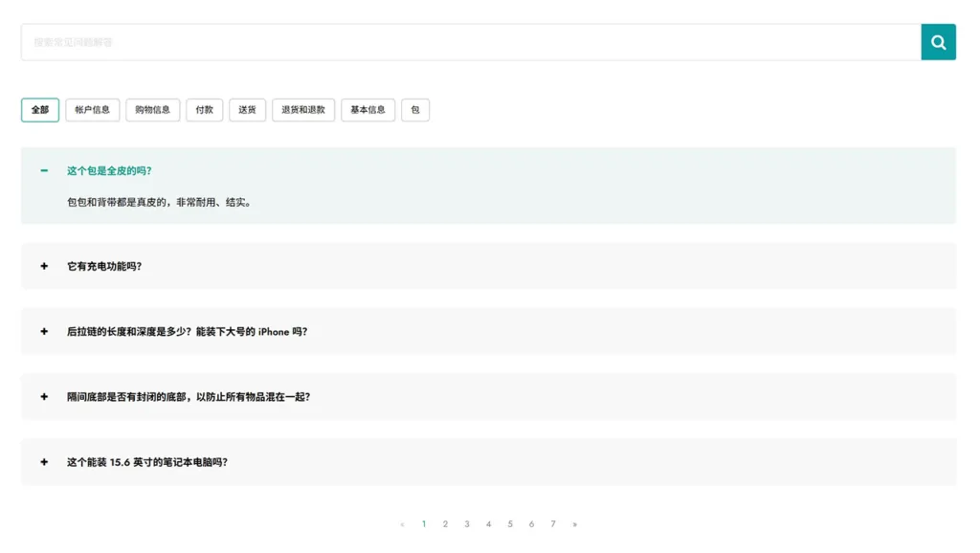The height and width of the screenshot is (553, 980).
Task: Click plus icon beside 后拉链 question
Action: (44, 332)
